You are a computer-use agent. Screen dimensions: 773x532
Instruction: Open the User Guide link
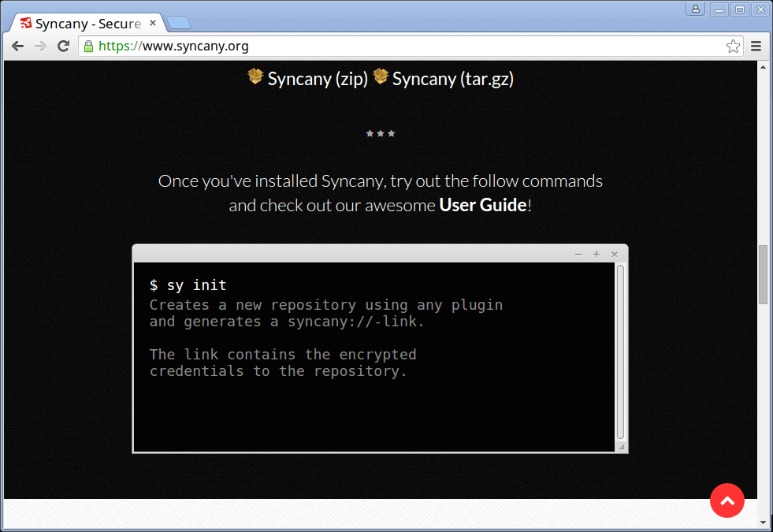click(482, 205)
